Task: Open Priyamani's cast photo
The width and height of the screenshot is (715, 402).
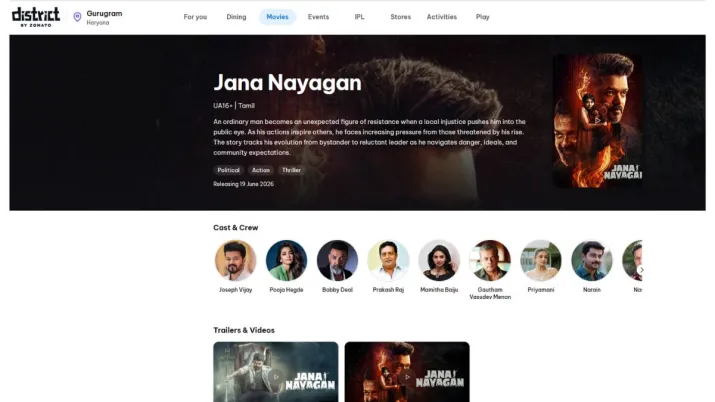Action: 541,260
